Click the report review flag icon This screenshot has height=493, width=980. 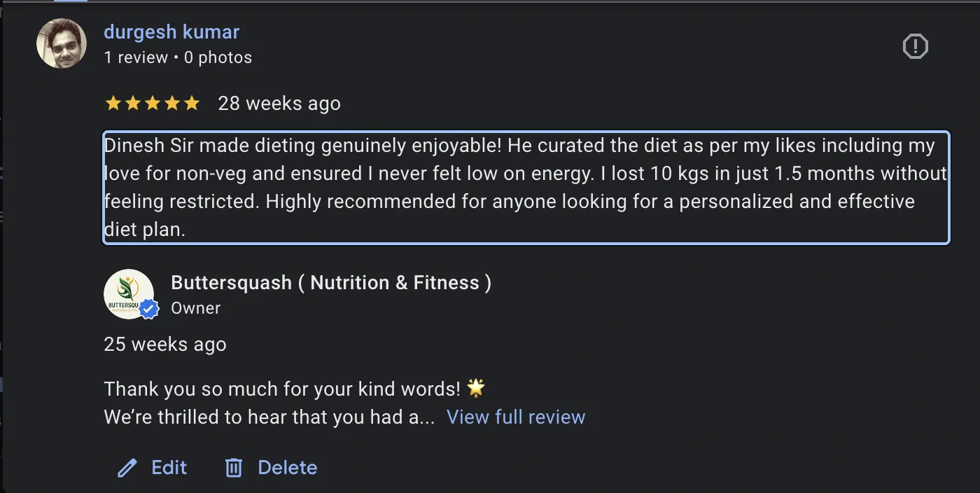coord(915,47)
